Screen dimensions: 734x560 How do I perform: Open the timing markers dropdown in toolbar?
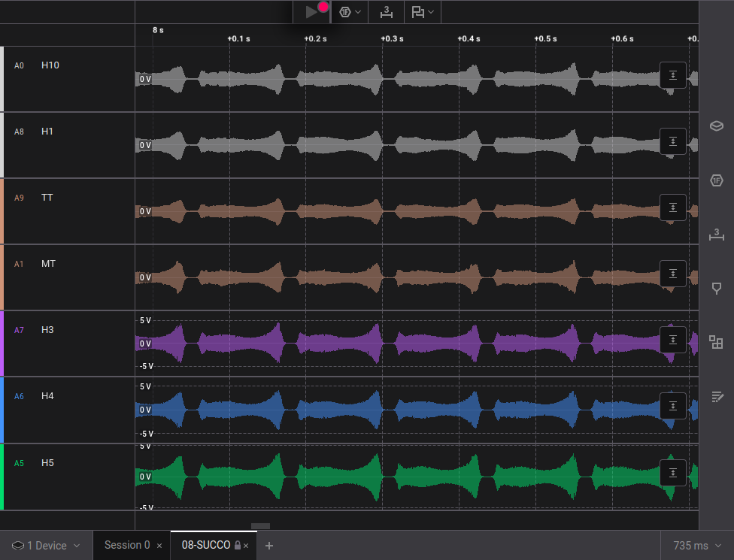(423, 12)
